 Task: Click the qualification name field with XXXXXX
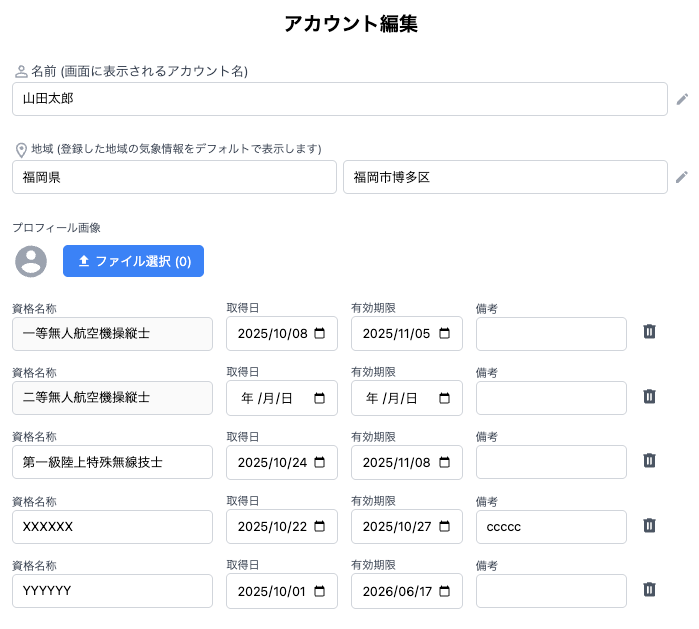[x=112, y=527]
